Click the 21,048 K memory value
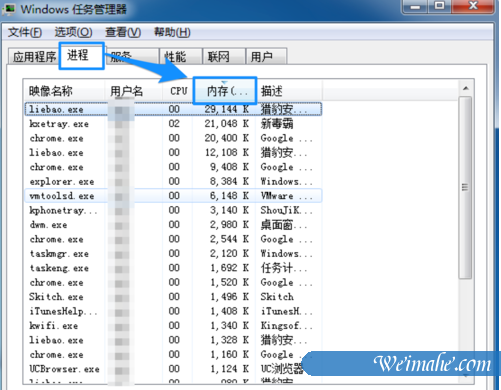 pyautogui.click(x=227, y=124)
